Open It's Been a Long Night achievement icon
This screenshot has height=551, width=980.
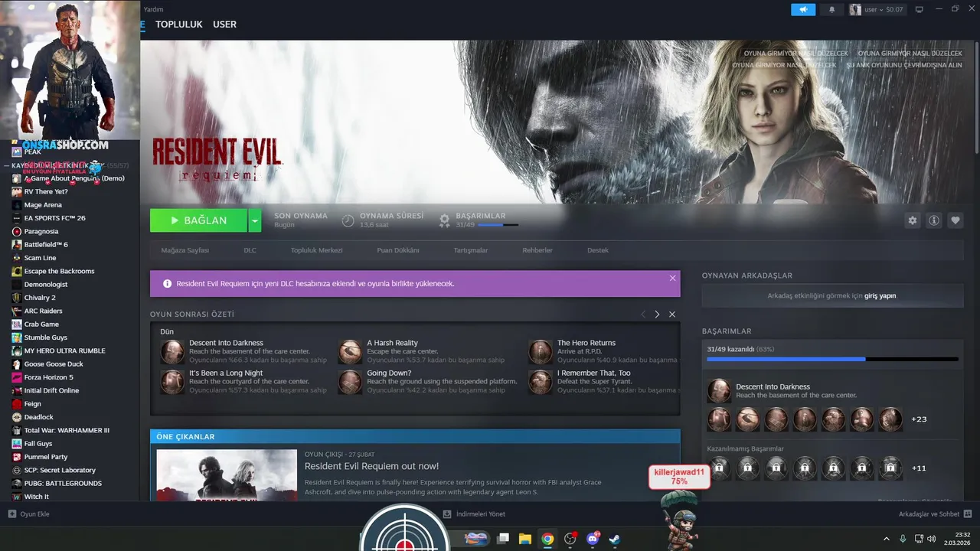[172, 382]
